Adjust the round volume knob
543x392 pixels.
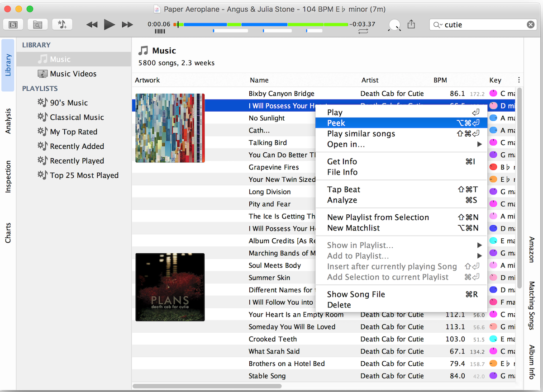pyautogui.click(x=395, y=25)
